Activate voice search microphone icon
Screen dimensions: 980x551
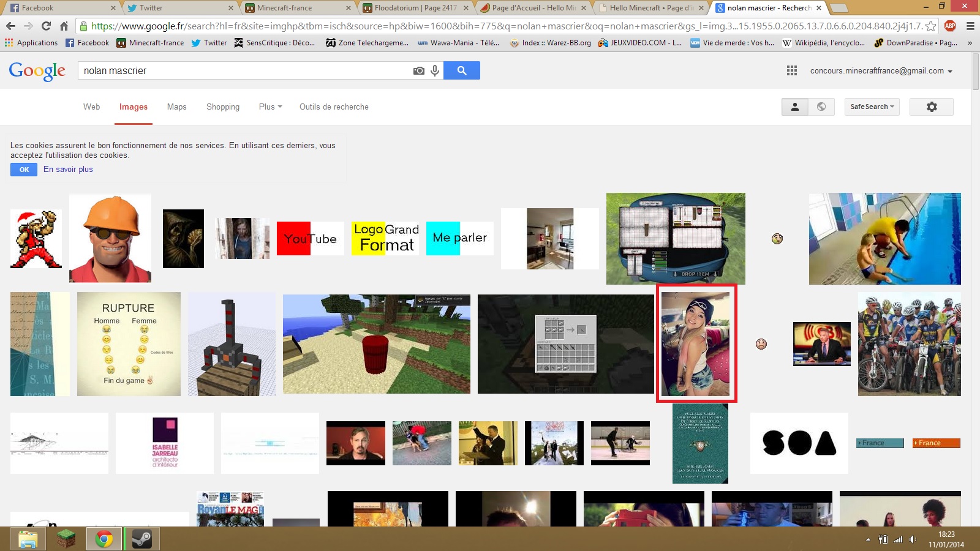point(435,71)
